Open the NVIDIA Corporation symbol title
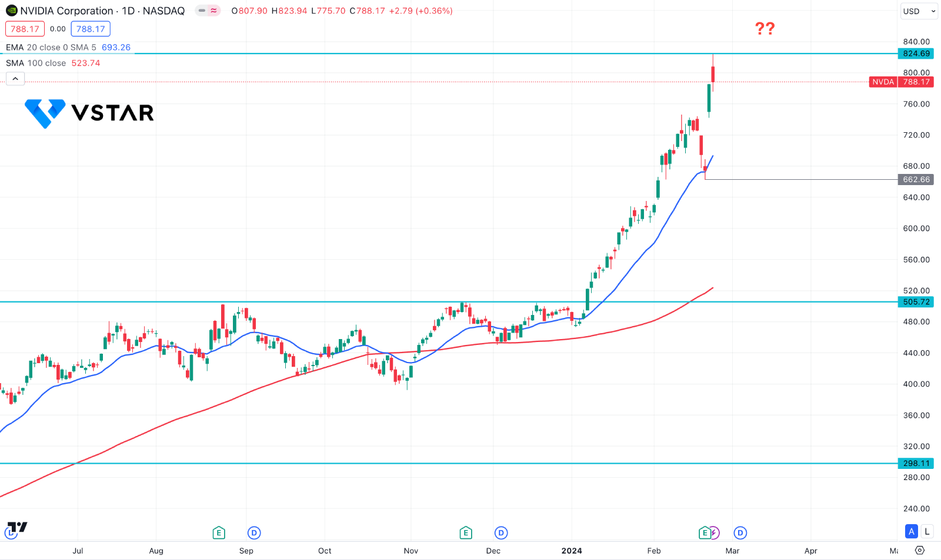The width and height of the screenshot is (941, 560). tap(102, 11)
